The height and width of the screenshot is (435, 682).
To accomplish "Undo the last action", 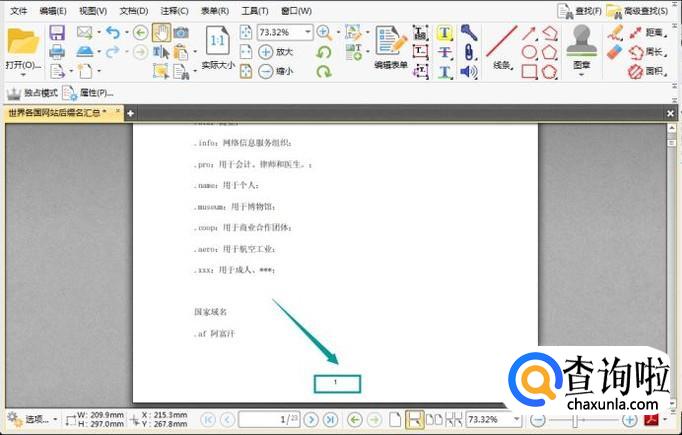I will click(113, 33).
